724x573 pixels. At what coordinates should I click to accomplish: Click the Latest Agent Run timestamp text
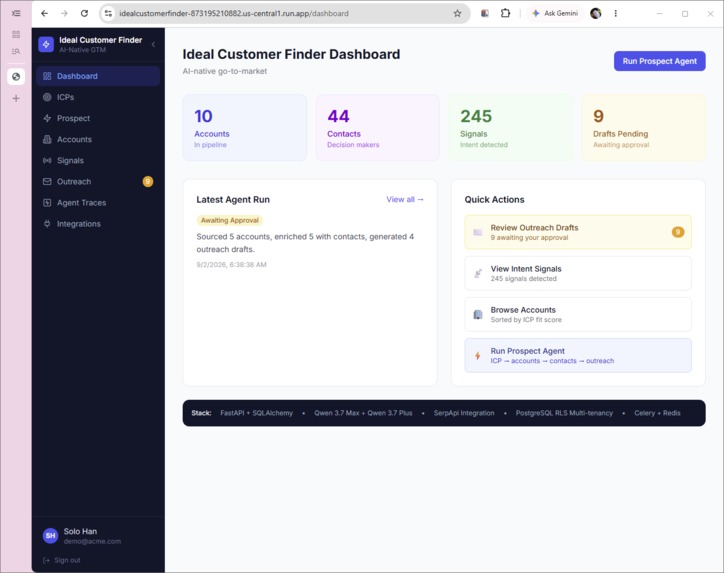pyautogui.click(x=231, y=265)
